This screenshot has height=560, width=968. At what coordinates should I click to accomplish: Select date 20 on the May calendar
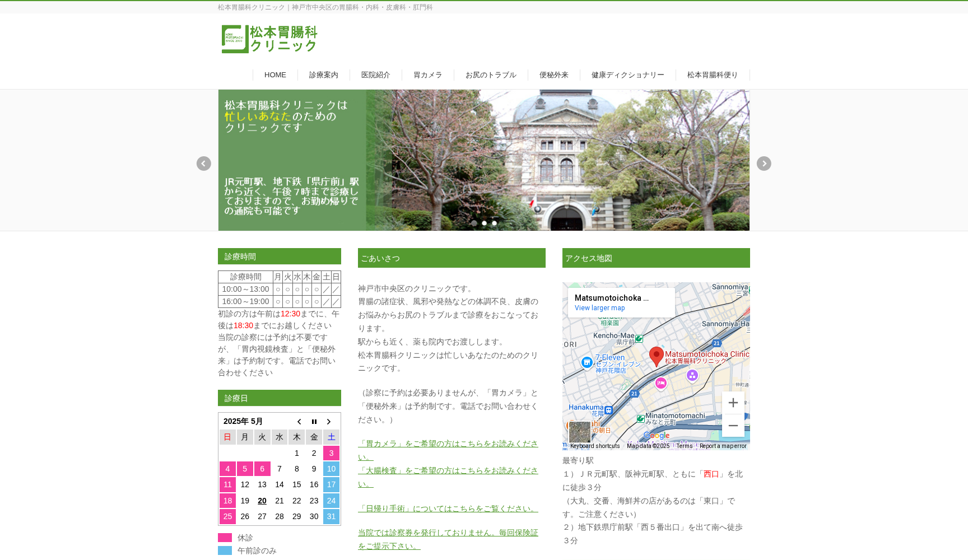click(x=262, y=501)
